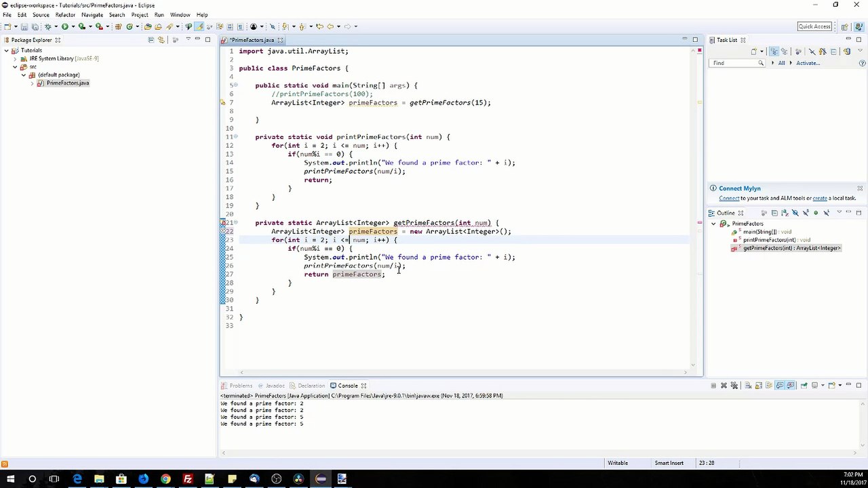This screenshot has height=488, width=868.
Task: Open the Project menu
Action: point(140,14)
